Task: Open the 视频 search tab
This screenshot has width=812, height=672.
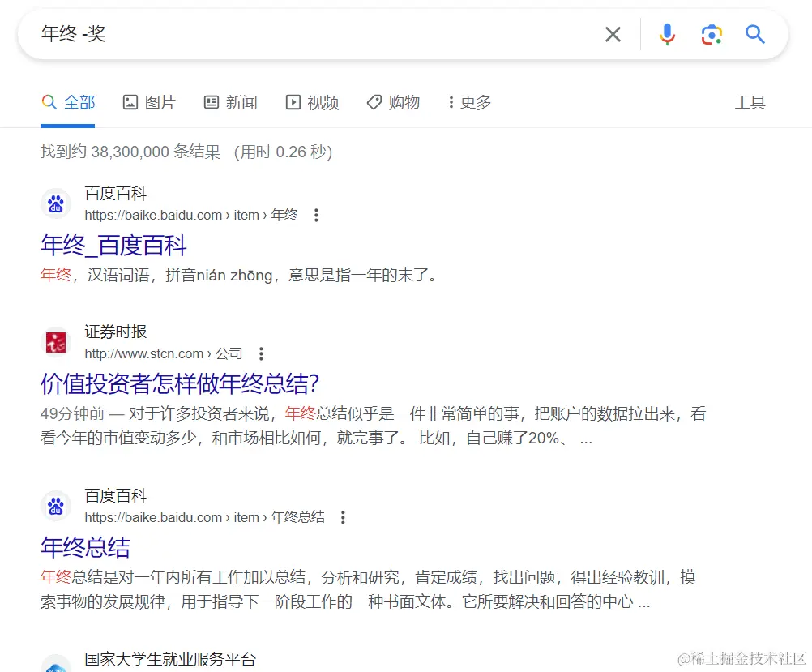Action: [312, 102]
